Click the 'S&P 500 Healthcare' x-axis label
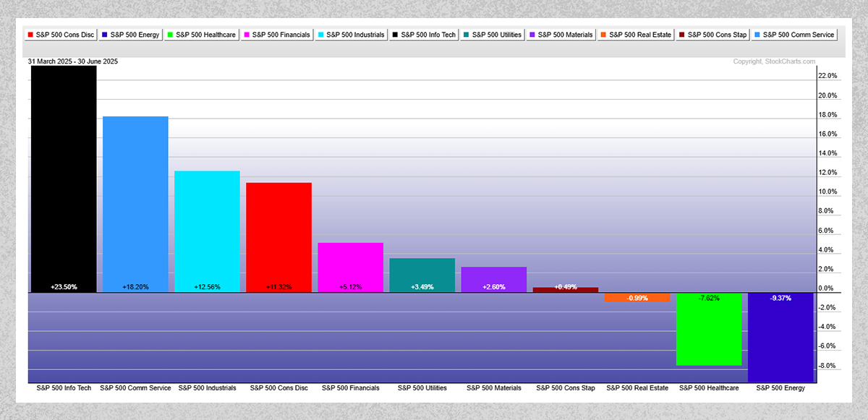This screenshot has height=420, width=868. coord(709,388)
